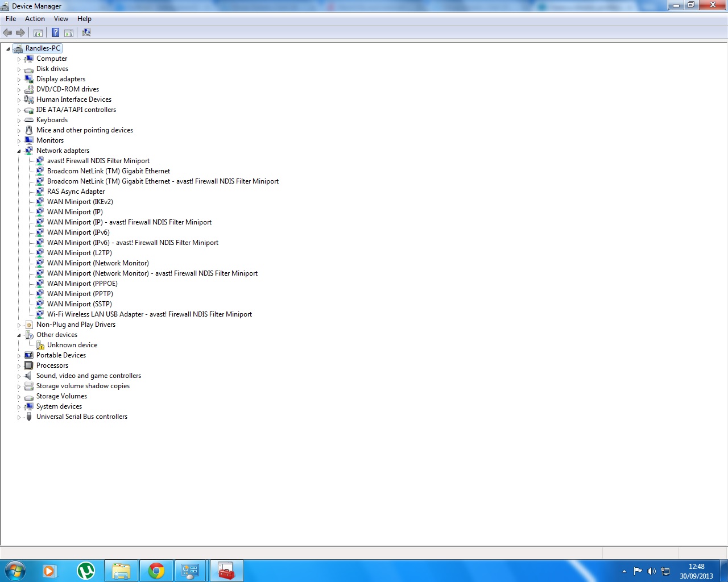
Task: Click the blue Help toolbar icon
Action: pos(56,32)
